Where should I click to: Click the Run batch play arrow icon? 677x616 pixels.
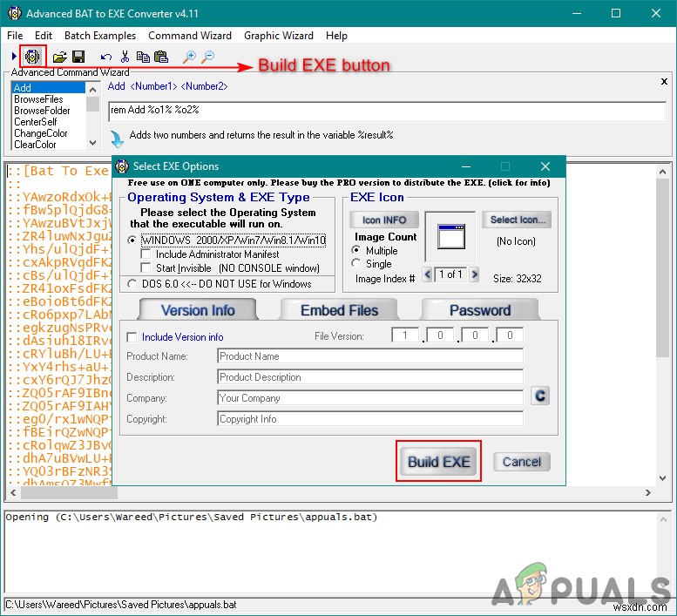14,56
